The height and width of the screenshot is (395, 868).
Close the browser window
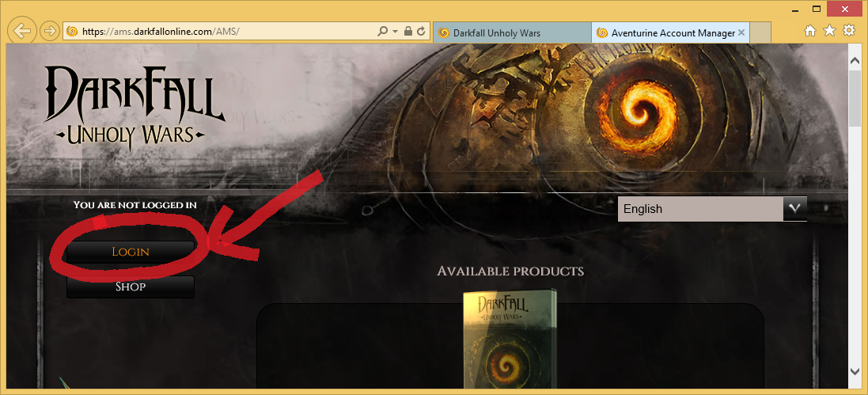tap(845, 8)
